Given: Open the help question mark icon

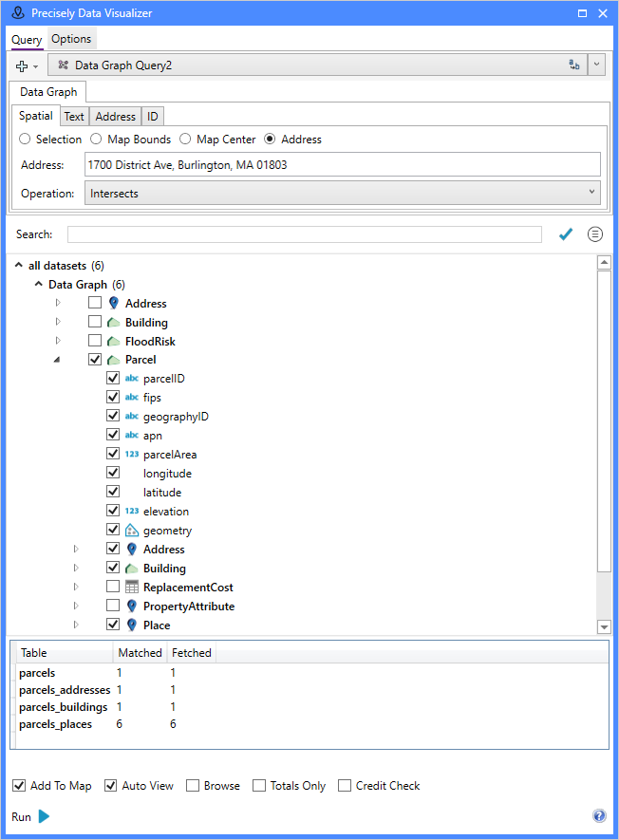Looking at the screenshot, I should pyautogui.click(x=599, y=816).
